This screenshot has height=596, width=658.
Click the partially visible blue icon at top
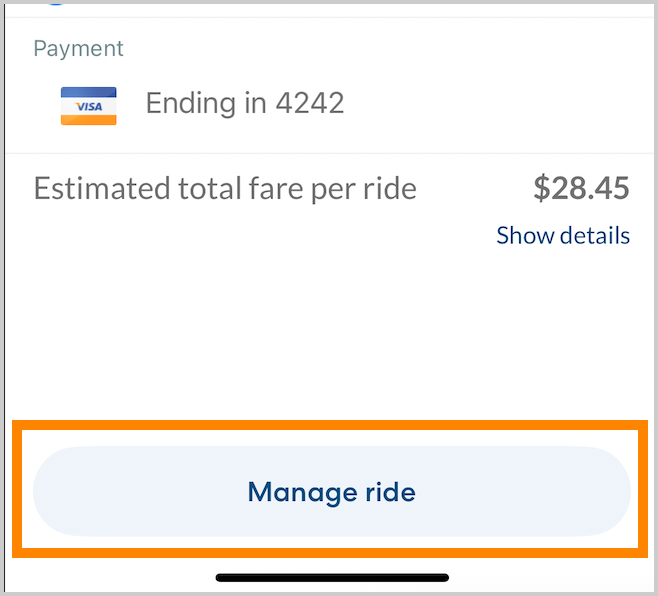coord(57,3)
